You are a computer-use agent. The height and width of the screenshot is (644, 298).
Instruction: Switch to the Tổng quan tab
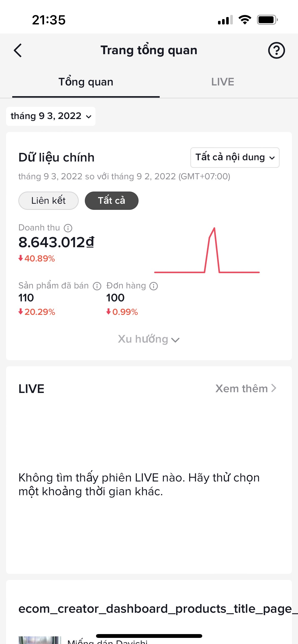(x=86, y=82)
